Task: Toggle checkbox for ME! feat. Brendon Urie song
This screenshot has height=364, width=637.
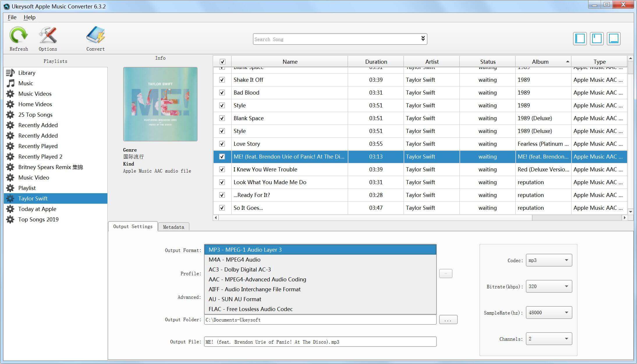Action: tap(222, 156)
